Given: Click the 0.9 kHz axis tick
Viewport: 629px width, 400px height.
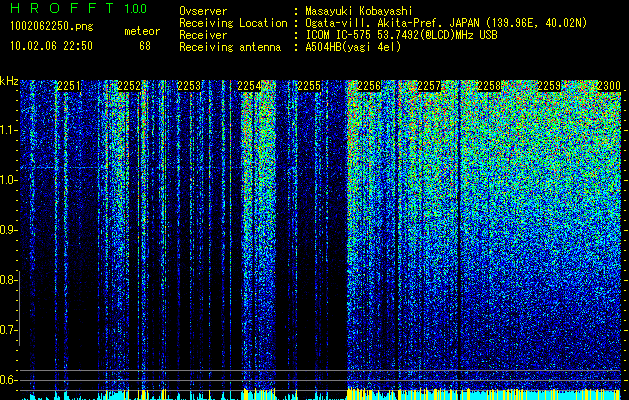Looking at the screenshot, I should (x=9, y=230).
